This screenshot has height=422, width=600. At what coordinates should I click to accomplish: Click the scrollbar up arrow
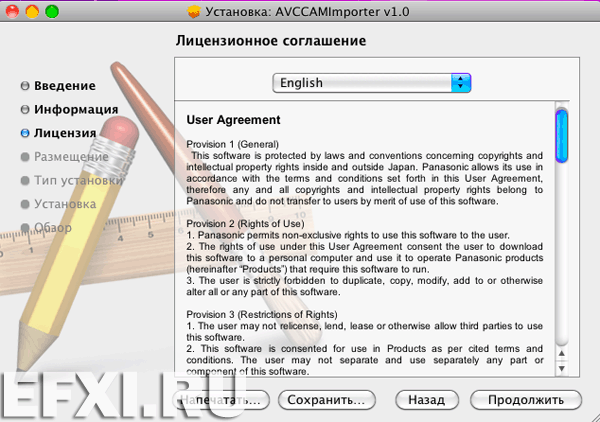561,354
